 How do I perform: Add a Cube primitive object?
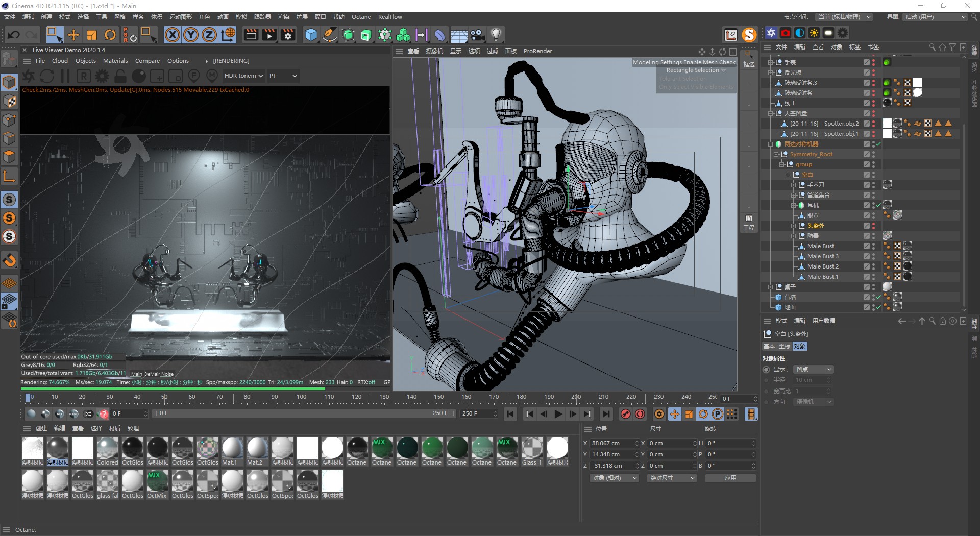tap(311, 35)
